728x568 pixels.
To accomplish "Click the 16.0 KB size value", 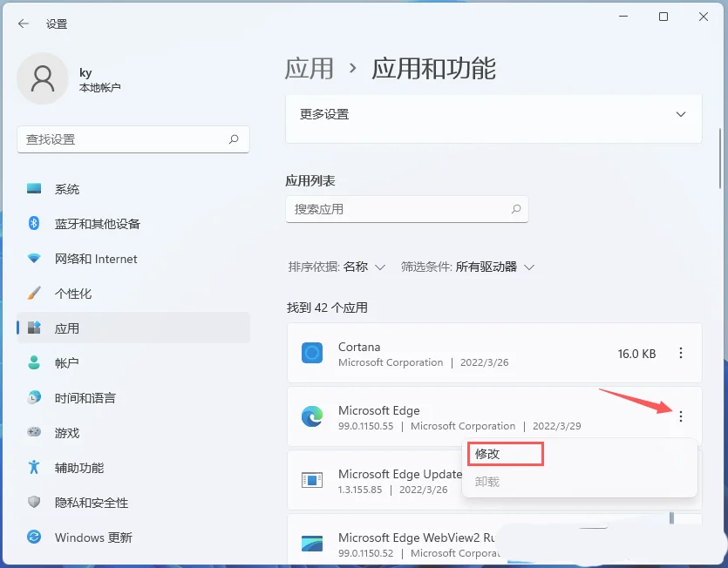I will (x=636, y=354).
